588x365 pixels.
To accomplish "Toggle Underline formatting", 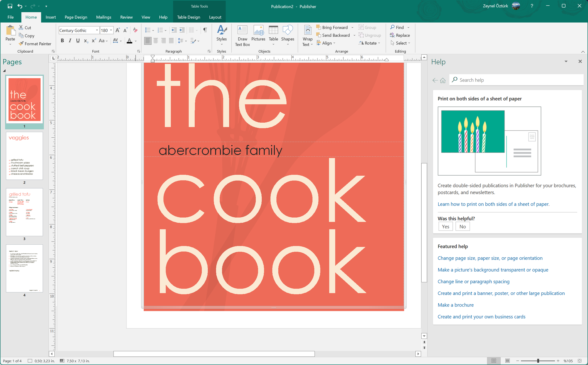I will point(78,41).
